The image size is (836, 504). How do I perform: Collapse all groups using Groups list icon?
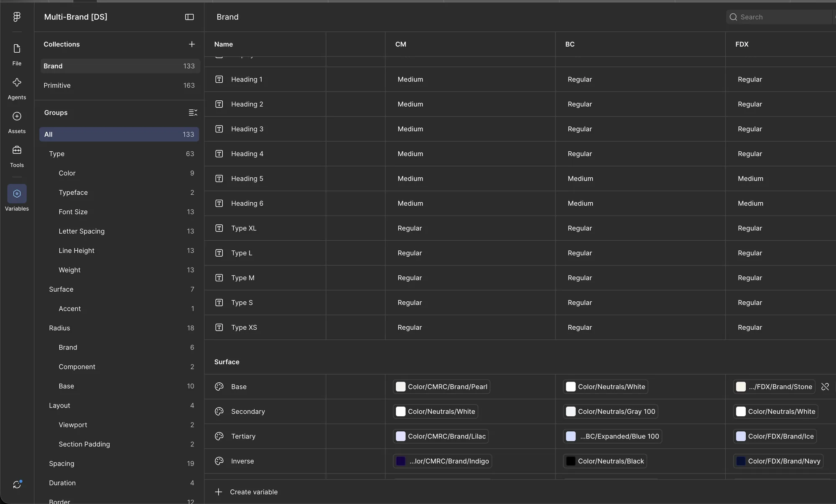pos(193,112)
